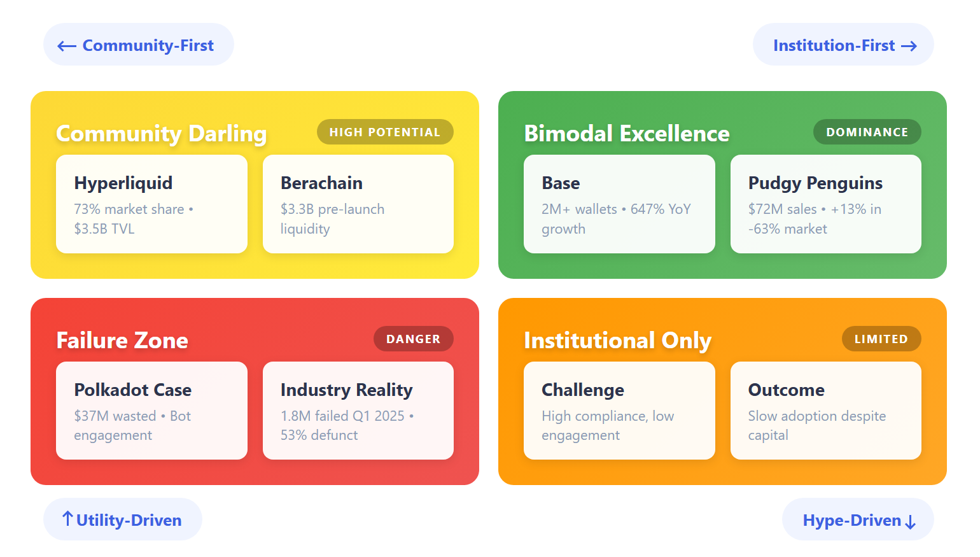This screenshot has height=557, width=980.
Task: Click the Community-First axis label
Action: 138,45
